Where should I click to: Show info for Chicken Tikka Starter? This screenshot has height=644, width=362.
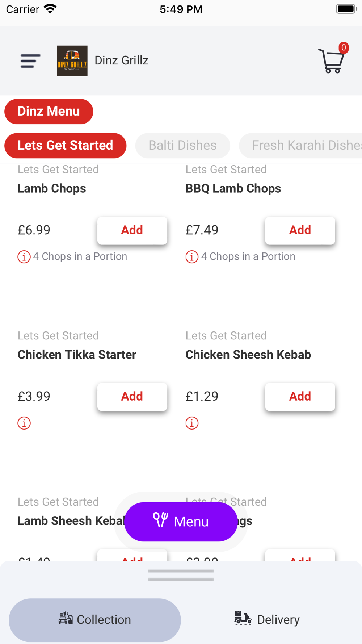pyautogui.click(x=24, y=423)
